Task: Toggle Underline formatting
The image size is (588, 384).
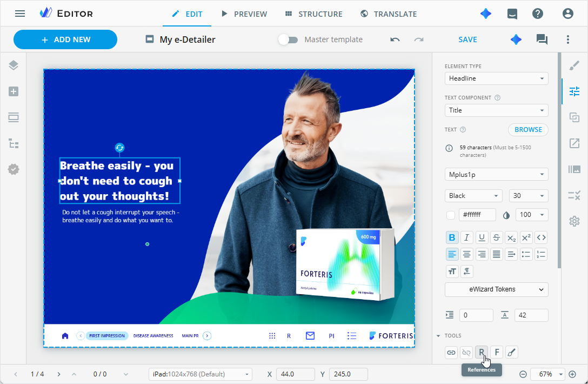Action: tap(482, 237)
